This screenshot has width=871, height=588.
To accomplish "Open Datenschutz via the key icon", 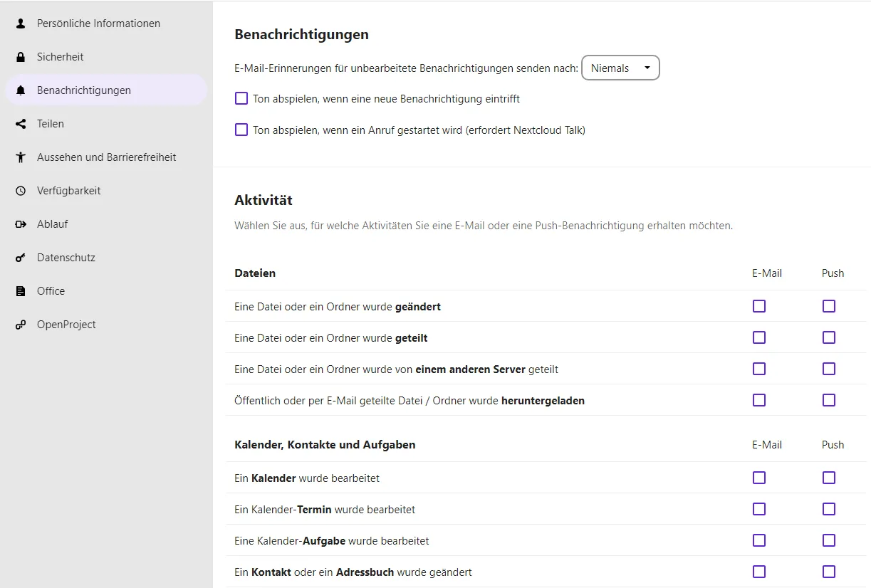I will tap(20, 257).
